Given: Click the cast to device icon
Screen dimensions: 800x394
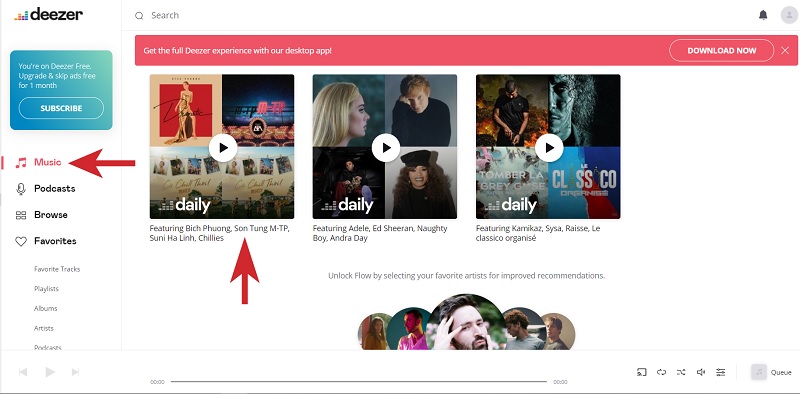Looking at the screenshot, I should click(642, 372).
